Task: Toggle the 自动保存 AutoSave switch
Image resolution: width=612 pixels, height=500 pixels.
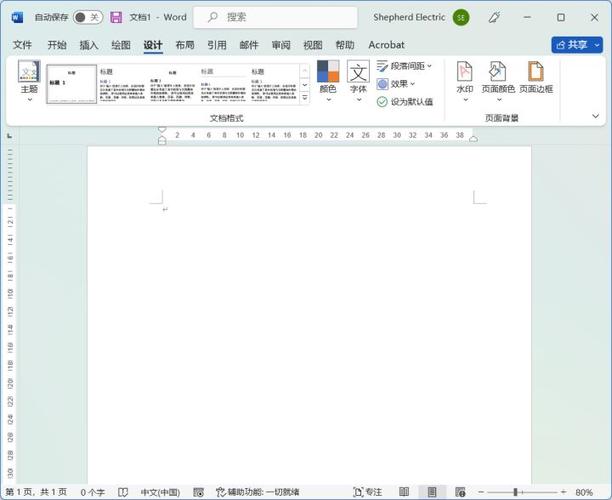Action: click(x=88, y=17)
